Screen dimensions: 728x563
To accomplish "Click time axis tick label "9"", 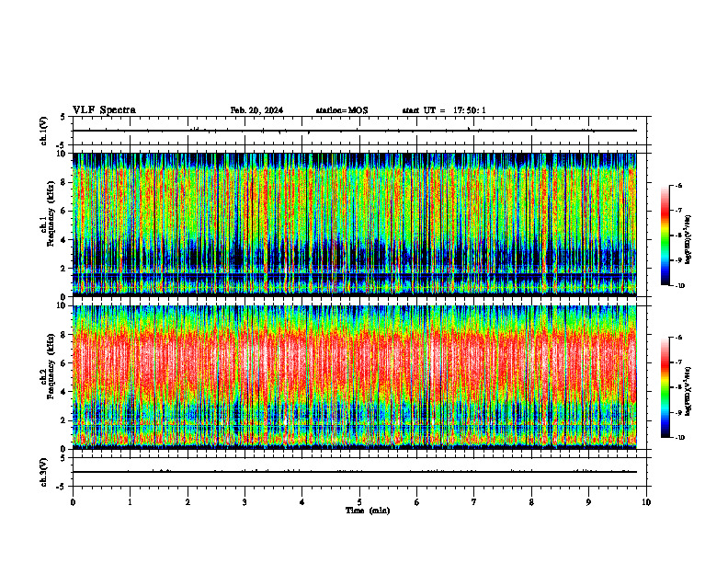I will tap(588, 502).
